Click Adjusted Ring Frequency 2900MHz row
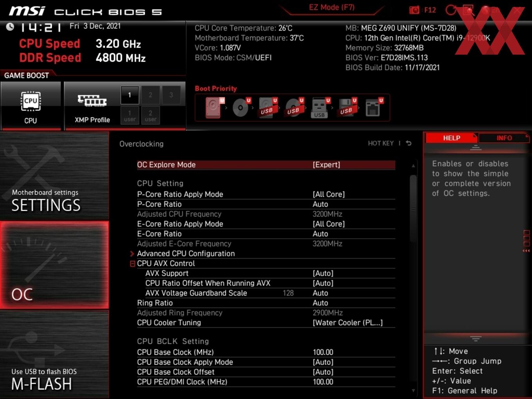The width and height of the screenshot is (532, 399). click(266, 313)
